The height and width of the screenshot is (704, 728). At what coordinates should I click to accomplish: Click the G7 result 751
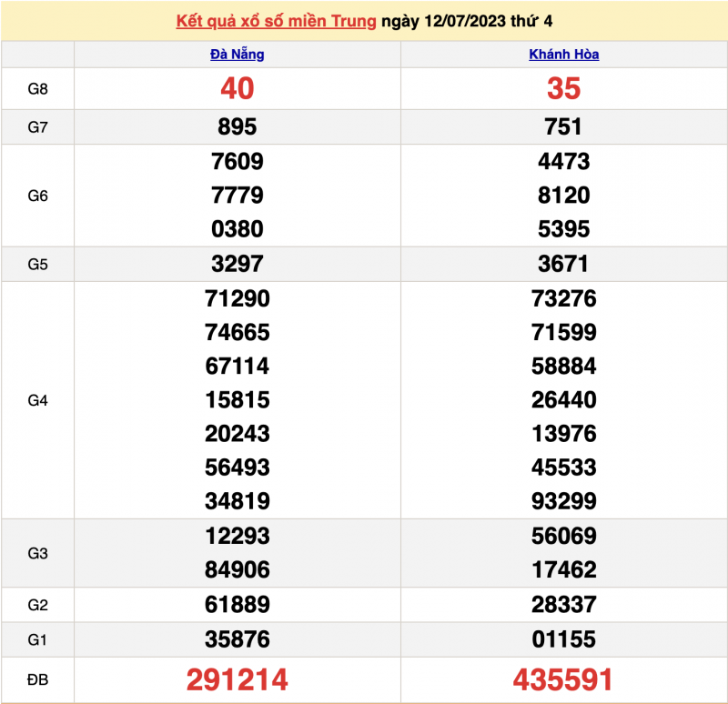[x=563, y=127]
